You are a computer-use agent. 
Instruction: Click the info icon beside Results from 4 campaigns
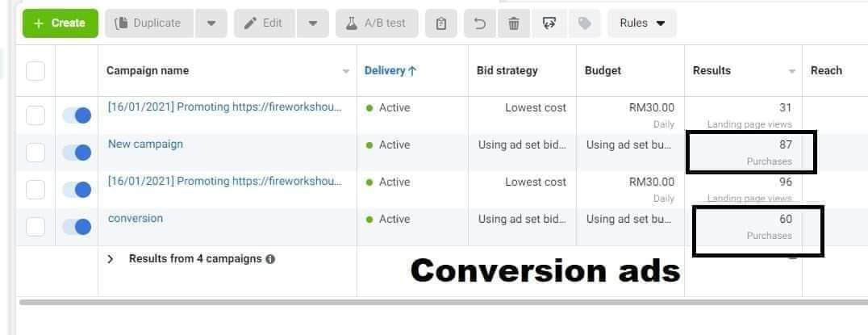(x=270, y=259)
